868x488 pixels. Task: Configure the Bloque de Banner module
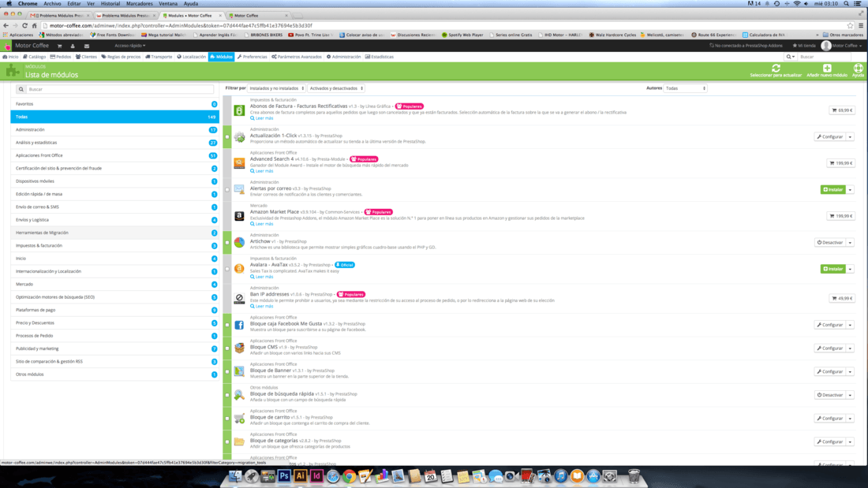[830, 372]
